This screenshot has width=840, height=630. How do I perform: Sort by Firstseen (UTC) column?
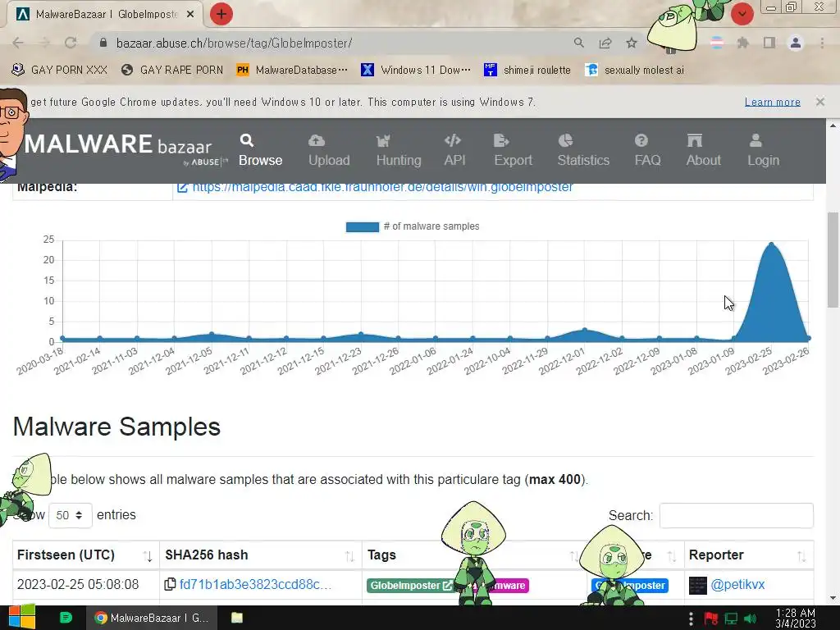point(85,555)
